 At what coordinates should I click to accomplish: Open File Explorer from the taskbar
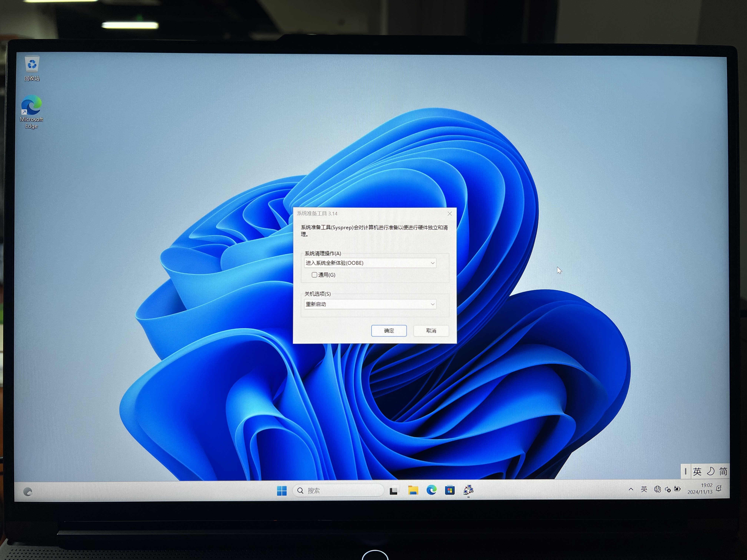coord(413,490)
